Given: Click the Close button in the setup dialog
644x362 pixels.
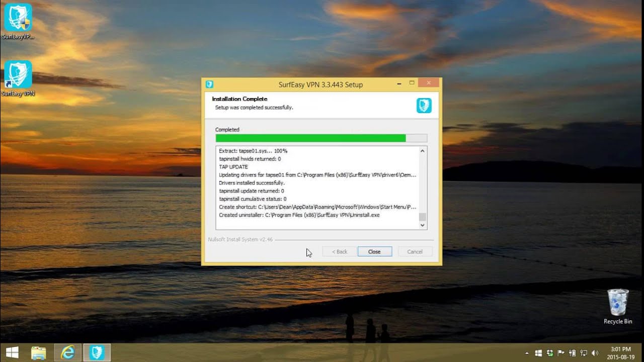Looking at the screenshot, I should (374, 251).
